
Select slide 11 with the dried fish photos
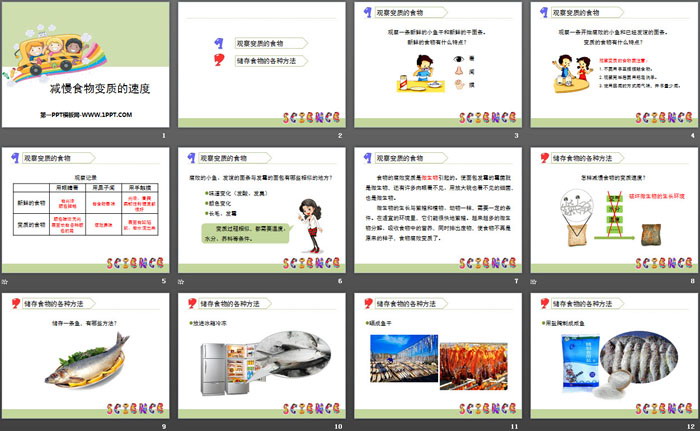[438, 356]
